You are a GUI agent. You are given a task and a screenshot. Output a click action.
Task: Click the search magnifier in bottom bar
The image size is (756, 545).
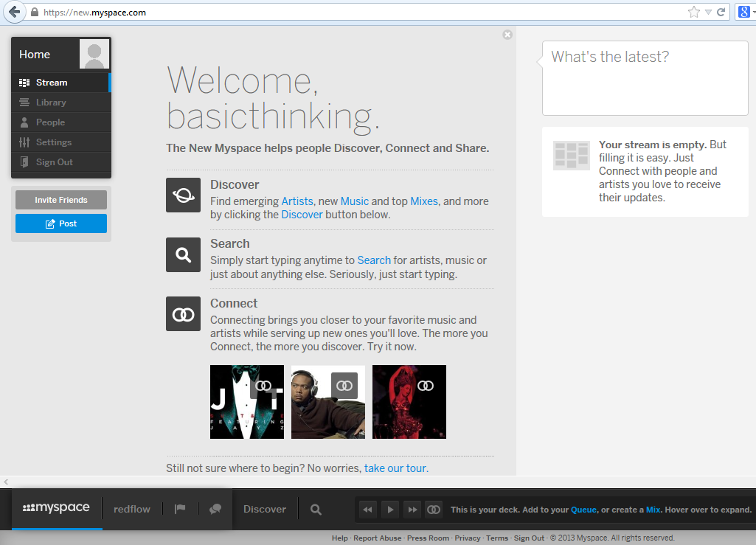(x=316, y=509)
